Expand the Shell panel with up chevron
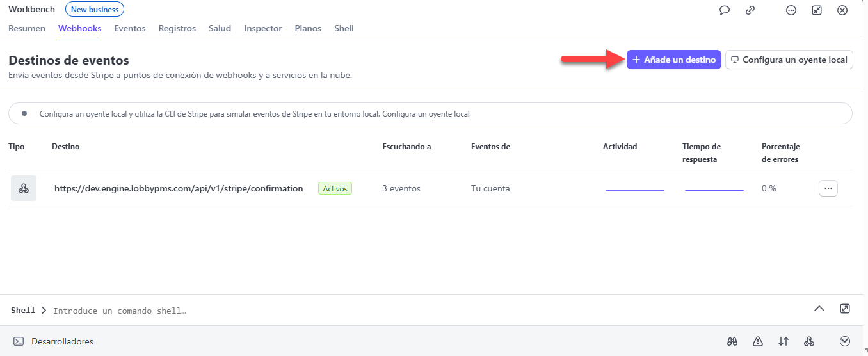 click(x=819, y=309)
